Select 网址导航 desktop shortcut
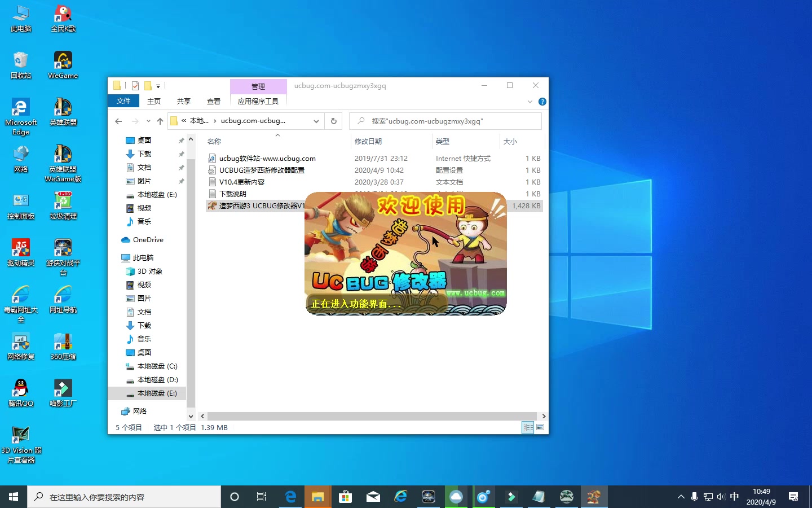Image resolution: width=812 pixels, height=508 pixels. [x=63, y=300]
